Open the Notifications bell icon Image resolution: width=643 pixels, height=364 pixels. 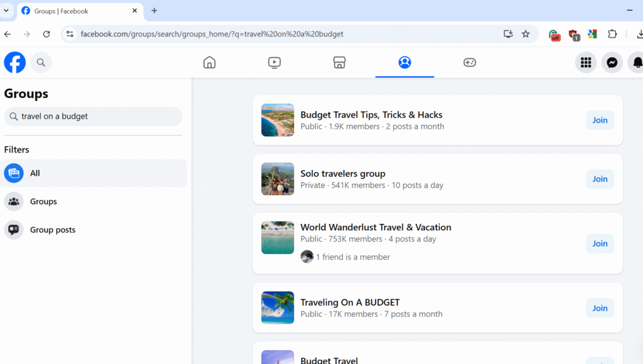click(637, 62)
